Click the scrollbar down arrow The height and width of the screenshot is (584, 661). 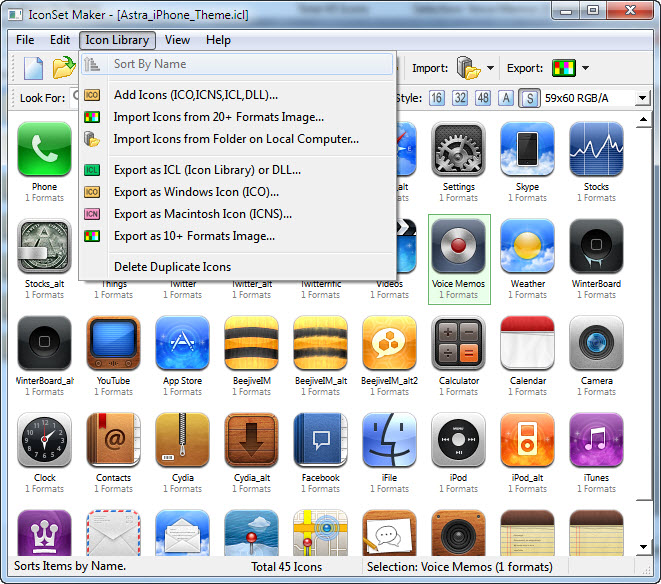point(643,547)
